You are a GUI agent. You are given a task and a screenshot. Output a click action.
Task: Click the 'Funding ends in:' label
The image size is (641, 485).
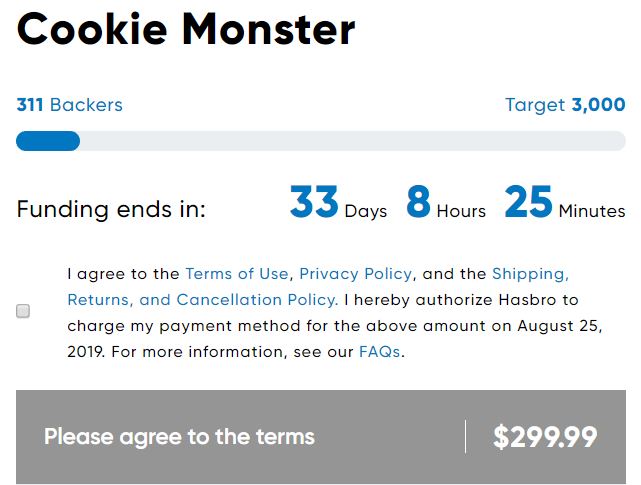tap(111, 210)
